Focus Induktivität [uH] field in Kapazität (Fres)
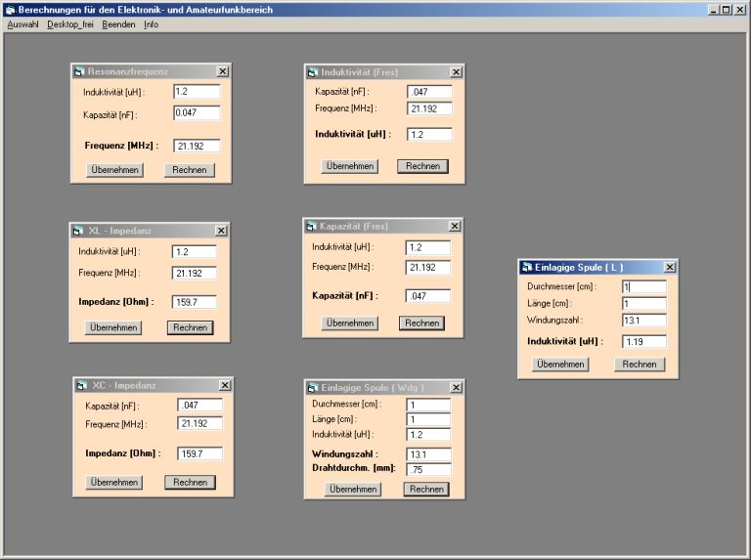Viewport: 751px width, 560px height. (x=427, y=247)
